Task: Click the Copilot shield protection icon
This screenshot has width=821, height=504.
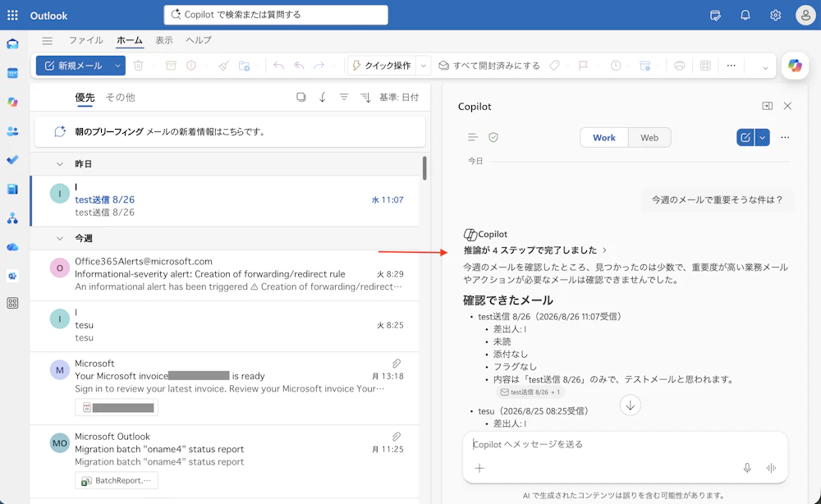Action: click(x=493, y=137)
